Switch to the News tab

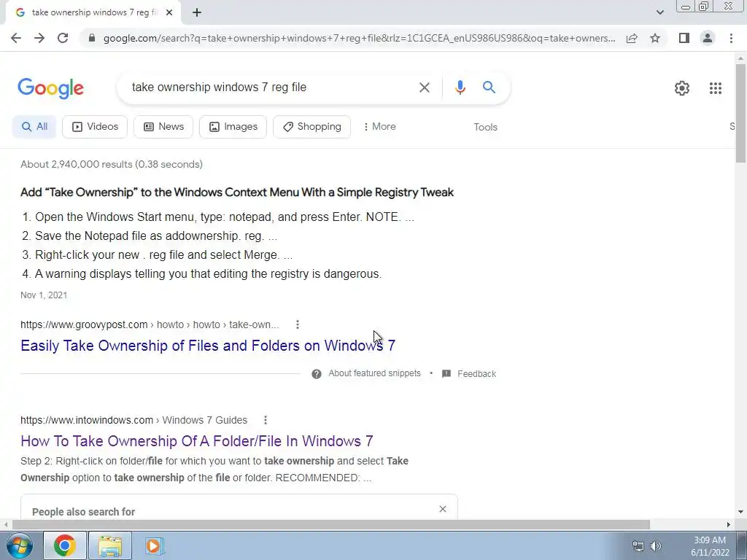coord(163,127)
